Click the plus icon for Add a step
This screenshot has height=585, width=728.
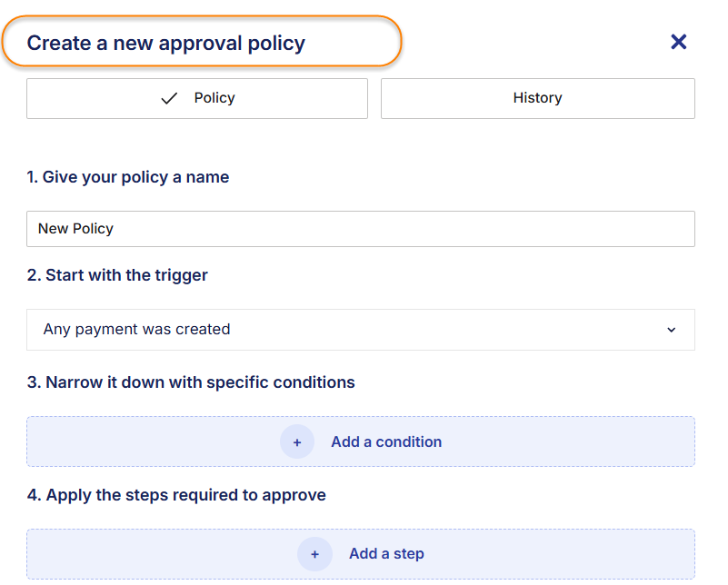tap(314, 554)
